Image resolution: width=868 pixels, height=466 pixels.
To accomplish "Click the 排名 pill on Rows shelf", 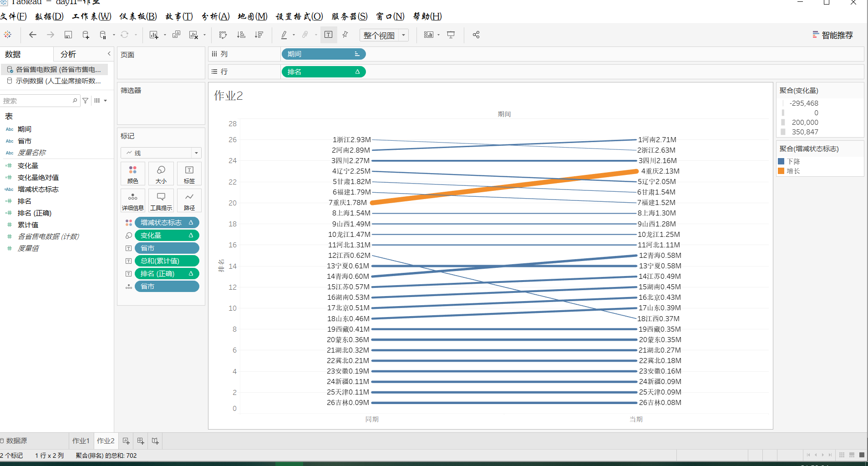I will (x=324, y=72).
